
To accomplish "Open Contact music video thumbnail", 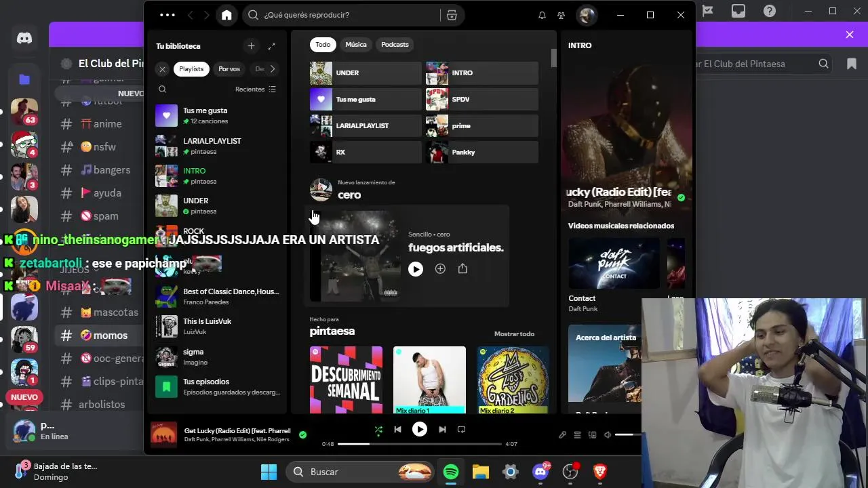I will point(614,263).
